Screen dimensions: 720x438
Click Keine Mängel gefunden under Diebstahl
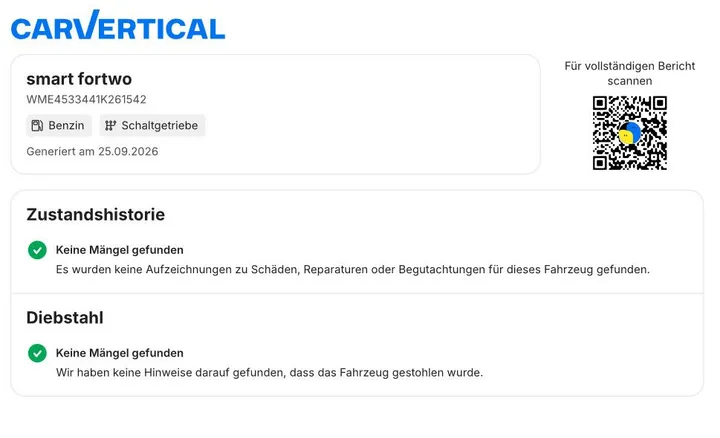coord(119,353)
